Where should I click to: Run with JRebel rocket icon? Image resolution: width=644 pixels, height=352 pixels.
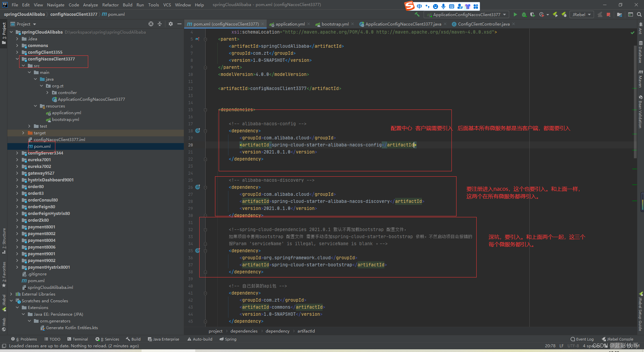[x=555, y=14]
